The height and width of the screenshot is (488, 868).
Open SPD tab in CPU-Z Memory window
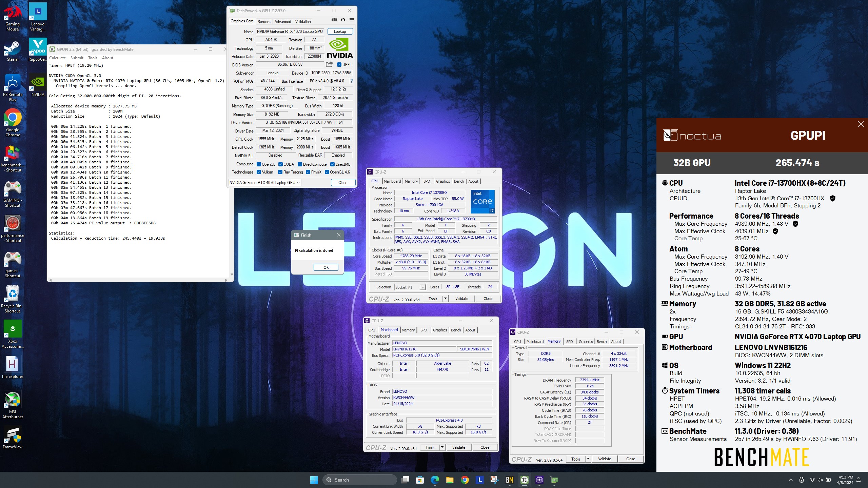click(x=569, y=342)
